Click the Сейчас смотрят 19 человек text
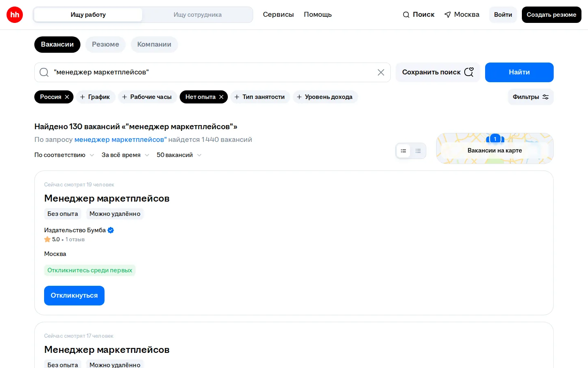The image size is (588, 368). coord(79,185)
